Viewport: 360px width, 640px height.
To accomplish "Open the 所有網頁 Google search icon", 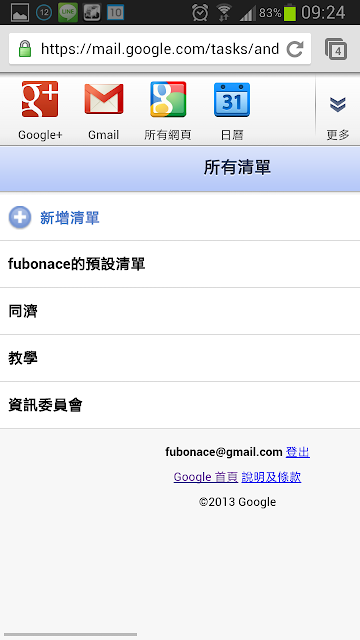I will (x=168, y=99).
